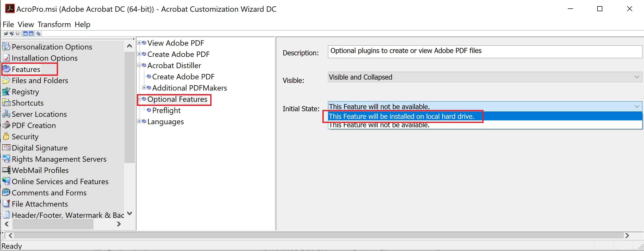Toggle the navigation bar pane toolbar icon
644x251 pixels.
25,33
